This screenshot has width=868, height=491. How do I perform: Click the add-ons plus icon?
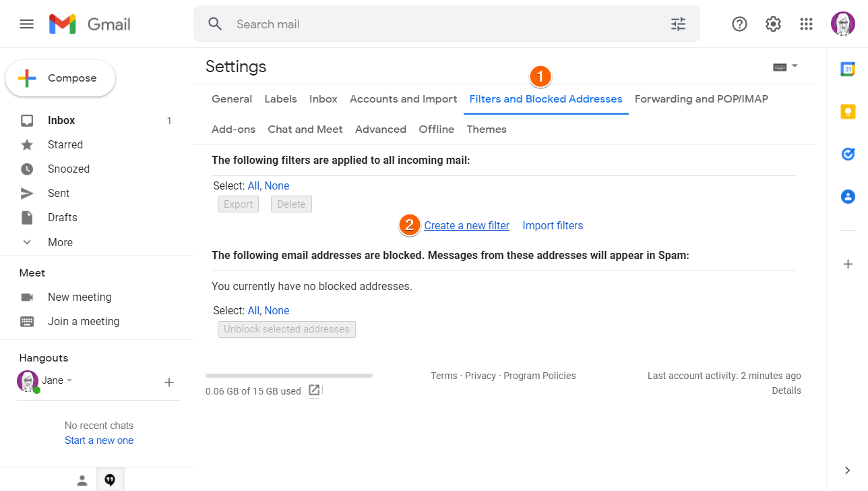click(x=848, y=264)
